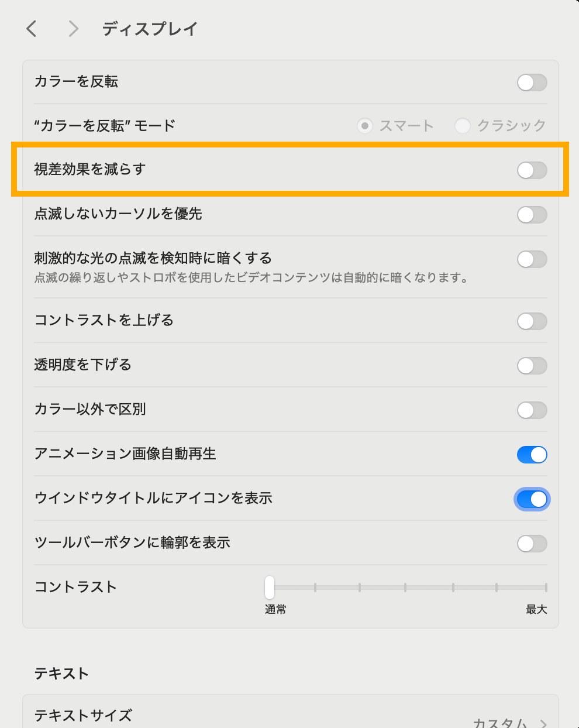This screenshot has height=728, width=579.
Task: Click the コントラスト slider handle
Action: coord(269,587)
